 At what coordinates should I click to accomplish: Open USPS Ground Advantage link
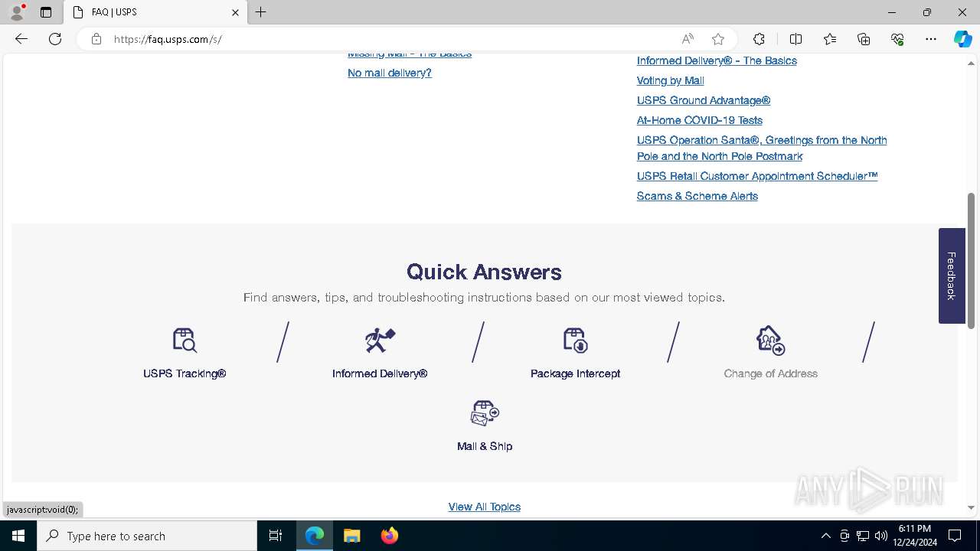click(704, 100)
